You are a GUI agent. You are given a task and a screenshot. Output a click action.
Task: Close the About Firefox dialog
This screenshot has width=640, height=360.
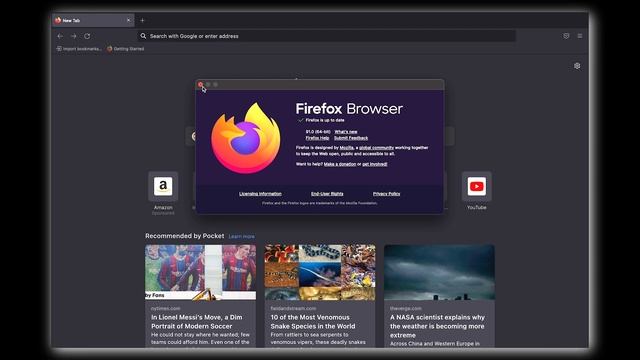pyautogui.click(x=200, y=84)
